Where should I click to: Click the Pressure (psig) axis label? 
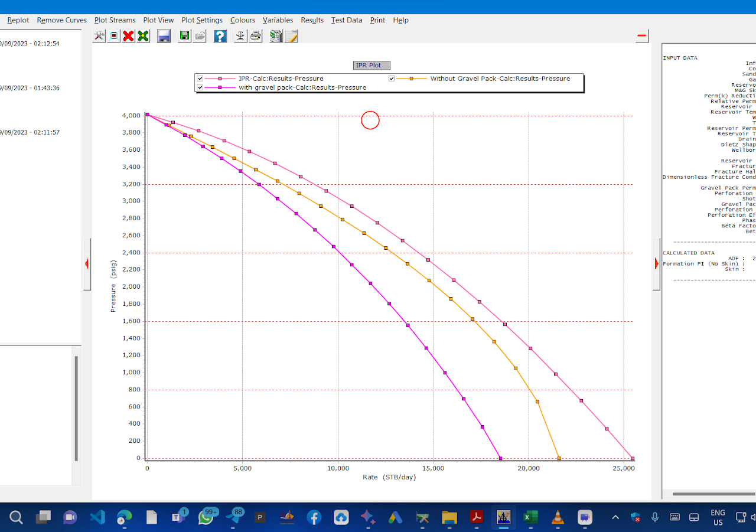pos(113,285)
